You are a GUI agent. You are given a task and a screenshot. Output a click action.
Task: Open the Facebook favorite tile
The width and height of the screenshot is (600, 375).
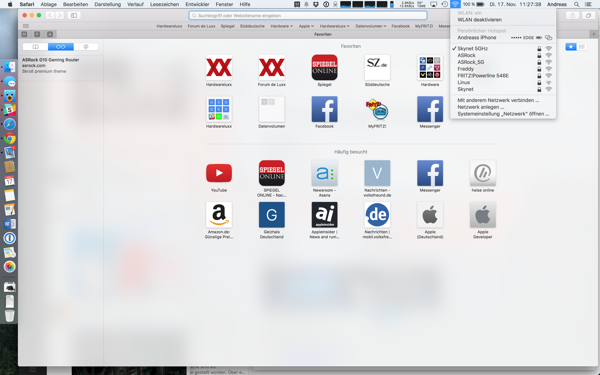324,109
